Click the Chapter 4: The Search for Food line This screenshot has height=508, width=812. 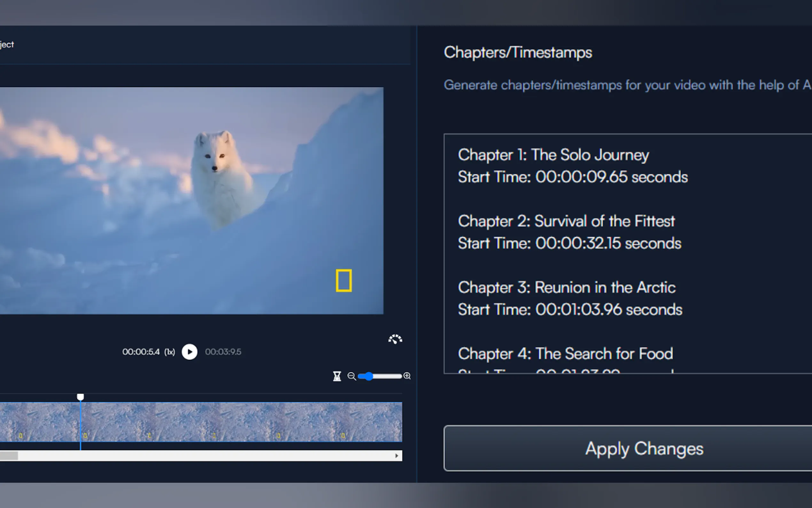[565, 354]
